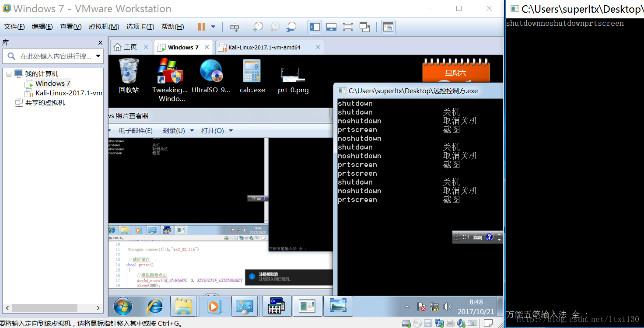This screenshot has width=644, height=328.
Task: Click the hard disk status icon in VMware bar
Action: (406, 324)
